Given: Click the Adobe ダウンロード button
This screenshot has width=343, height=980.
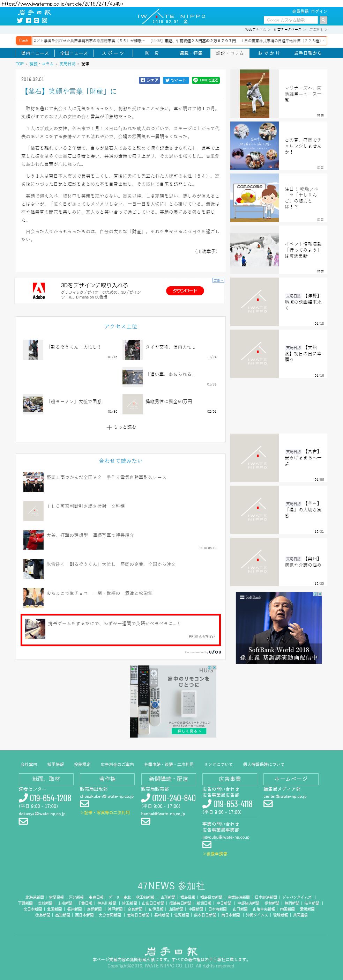Looking at the screenshot, I should 185,291.
